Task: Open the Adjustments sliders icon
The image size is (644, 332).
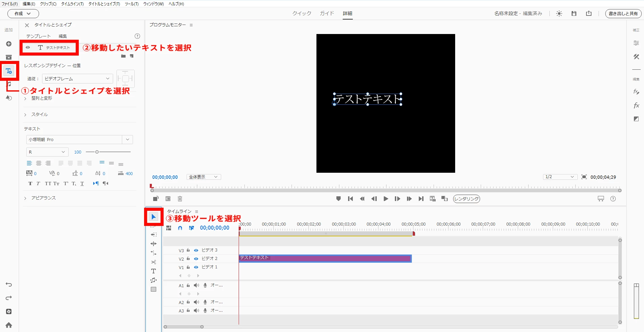Action: [636, 43]
